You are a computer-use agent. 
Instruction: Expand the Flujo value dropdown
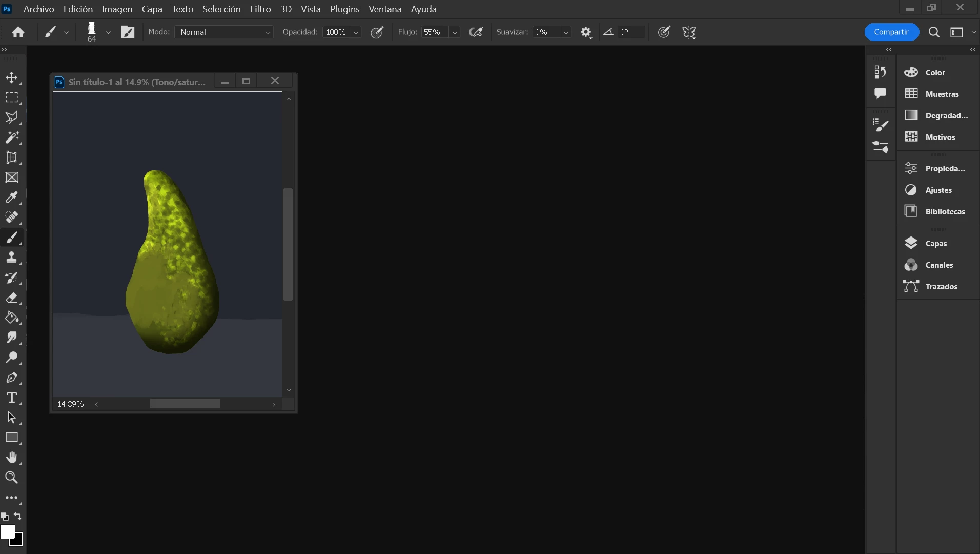(455, 32)
